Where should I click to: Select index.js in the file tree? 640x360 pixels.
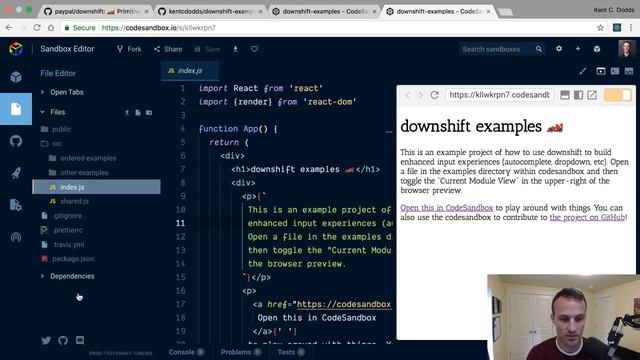(96, 187)
